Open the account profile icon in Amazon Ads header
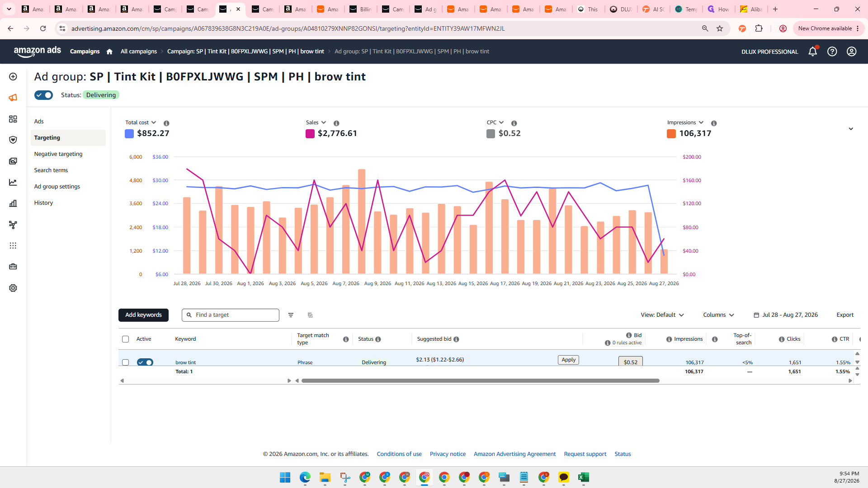 tap(851, 52)
